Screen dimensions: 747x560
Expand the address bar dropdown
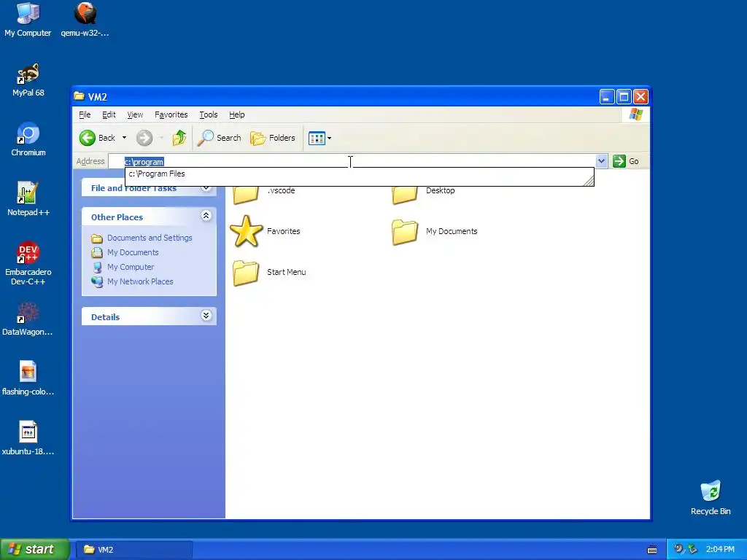click(601, 161)
